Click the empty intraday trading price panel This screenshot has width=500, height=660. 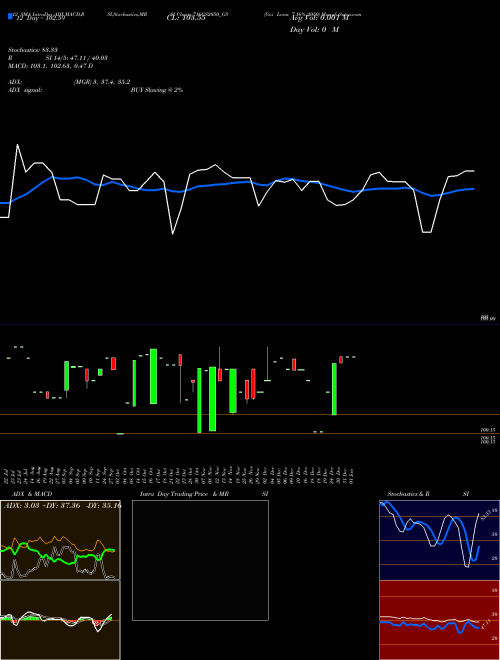pos(200,560)
